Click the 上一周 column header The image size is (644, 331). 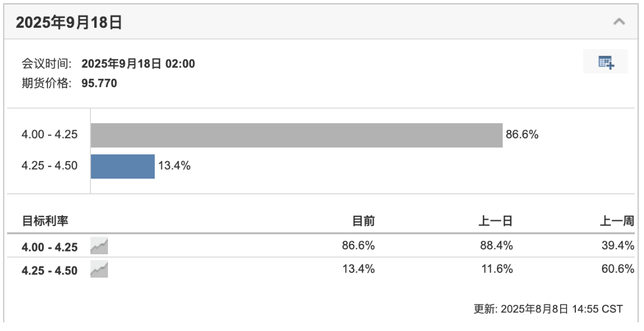[x=617, y=220]
